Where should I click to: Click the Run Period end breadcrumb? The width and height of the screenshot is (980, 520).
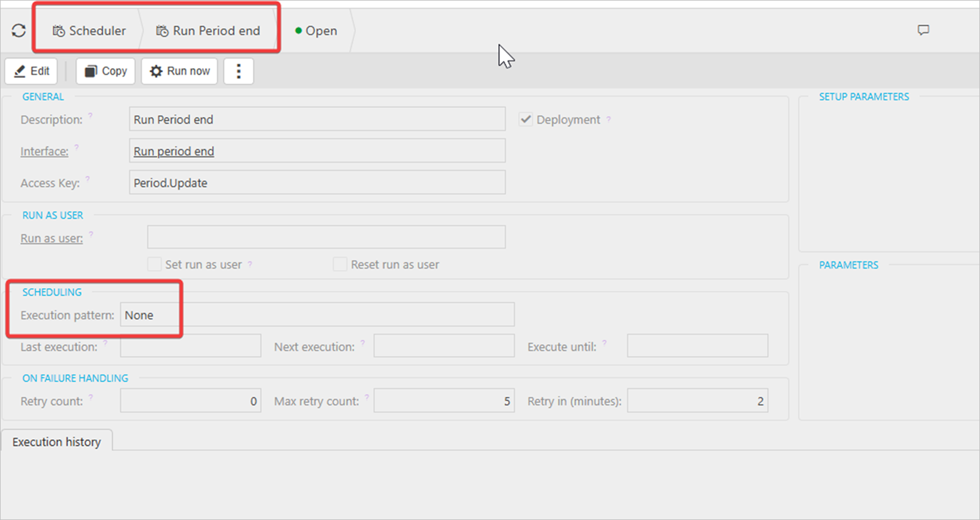208,31
